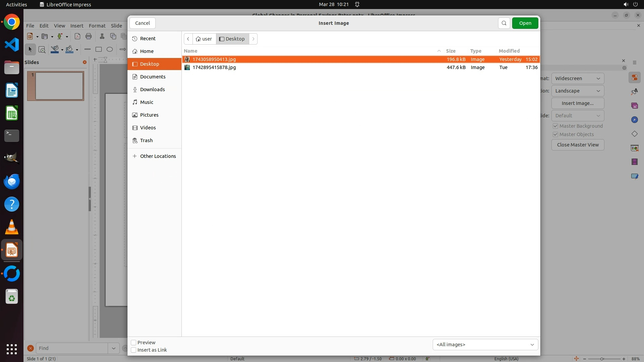Enable the Preview checkbox
Image resolution: width=644 pixels, height=362 pixels.
point(133,343)
